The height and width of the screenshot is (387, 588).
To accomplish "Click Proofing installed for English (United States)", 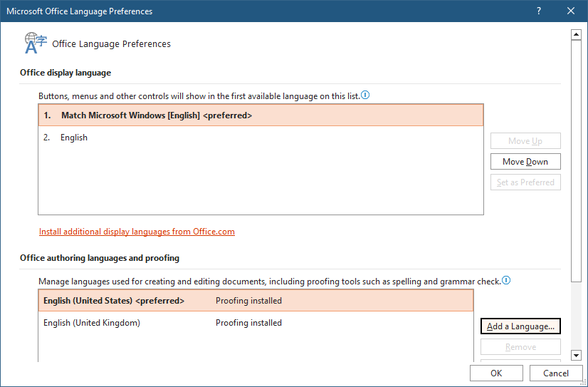I will (x=248, y=300).
